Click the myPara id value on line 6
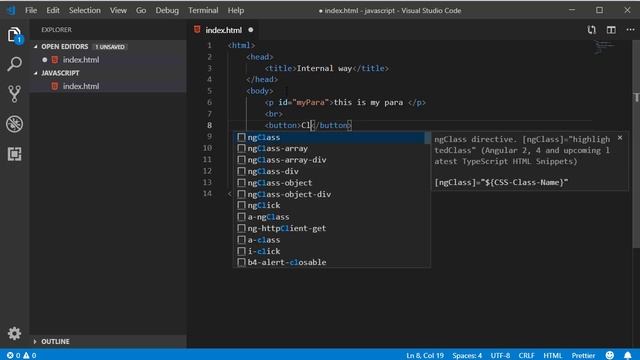 coord(310,102)
